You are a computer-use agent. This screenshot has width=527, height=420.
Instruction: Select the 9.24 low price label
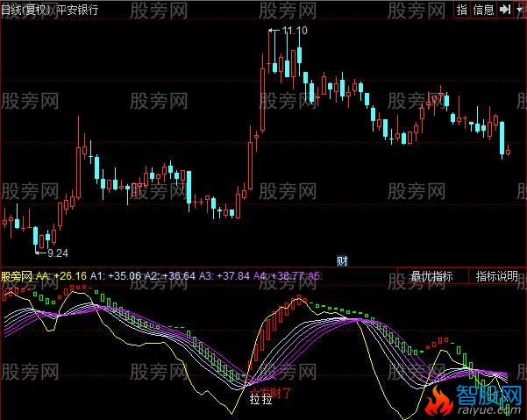pyautogui.click(x=58, y=253)
